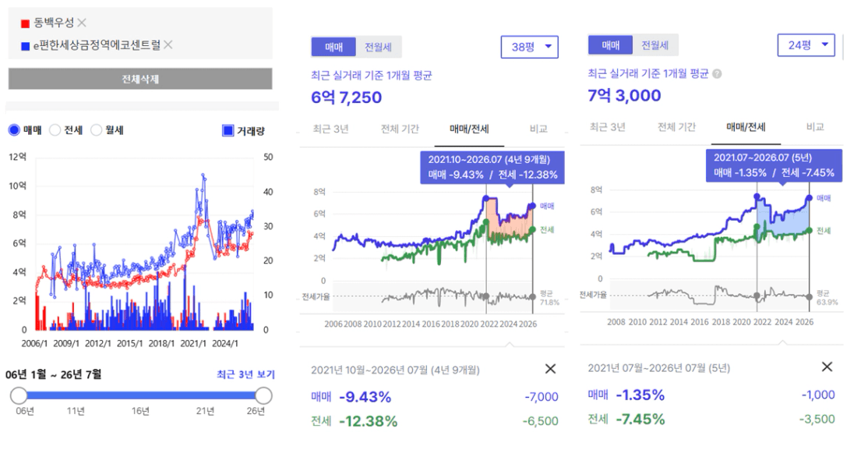Click the 2021.07~2026.07 chart tooltip
Screen dimensions: 868x457
pyautogui.click(x=774, y=165)
